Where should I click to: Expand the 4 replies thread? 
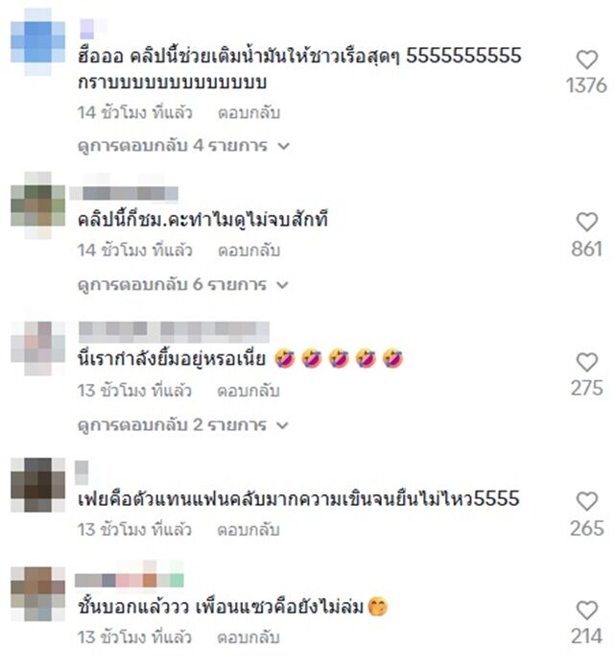pos(183,146)
